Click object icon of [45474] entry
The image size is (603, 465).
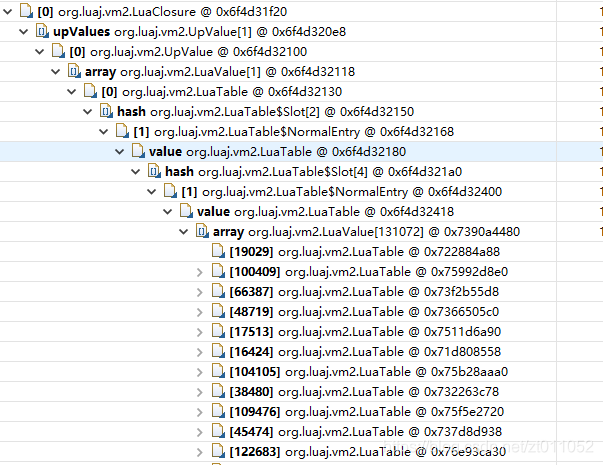[x=218, y=431]
